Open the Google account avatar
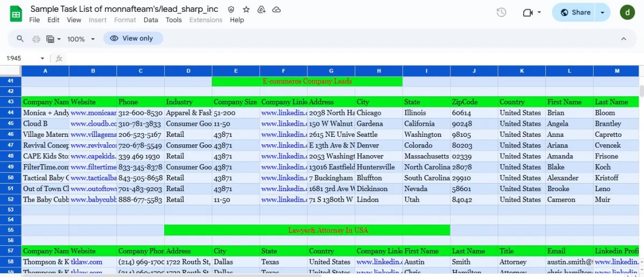The height and width of the screenshot is (277, 644). (x=627, y=12)
